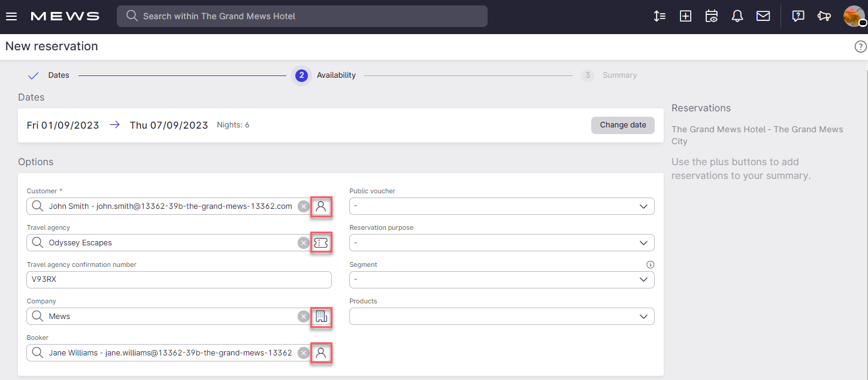868x380 pixels.
Task: Click the new reservation plus icon
Action: pyautogui.click(x=685, y=16)
